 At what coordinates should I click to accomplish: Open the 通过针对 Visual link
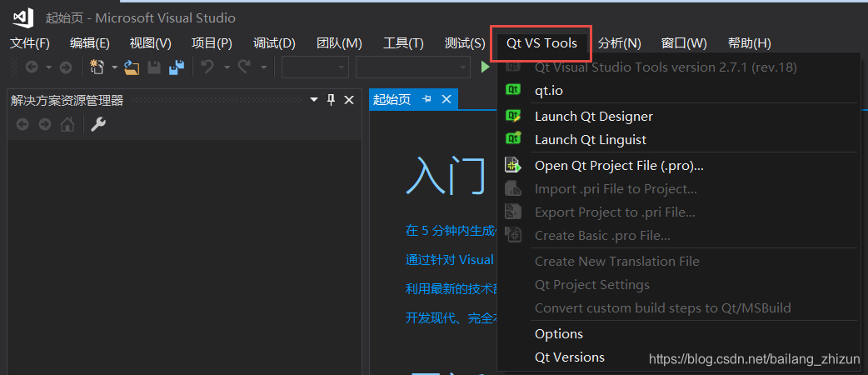pyautogui.click(x=450, y=260)
